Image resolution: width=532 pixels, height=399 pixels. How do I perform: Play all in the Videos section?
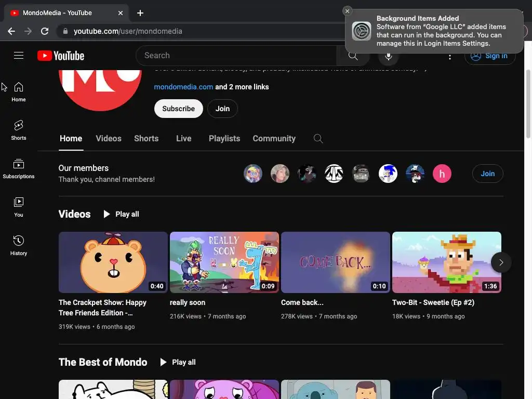[x=121, y=214]
